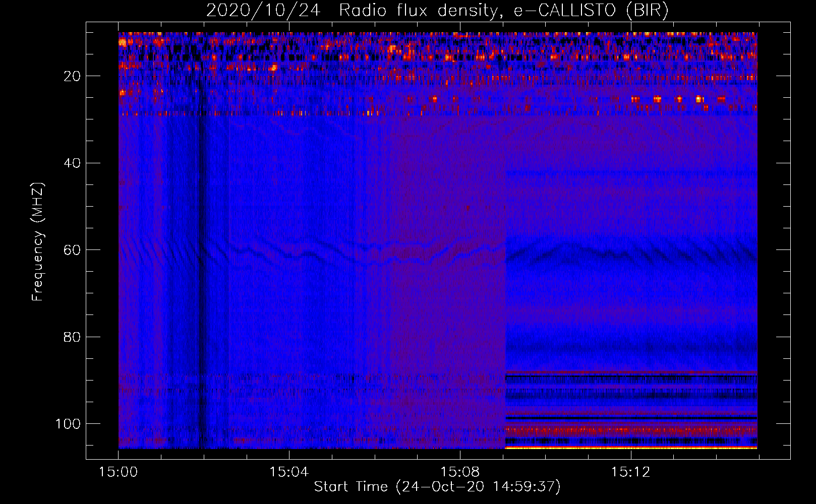Click the '15:08' time tick label

460,472
